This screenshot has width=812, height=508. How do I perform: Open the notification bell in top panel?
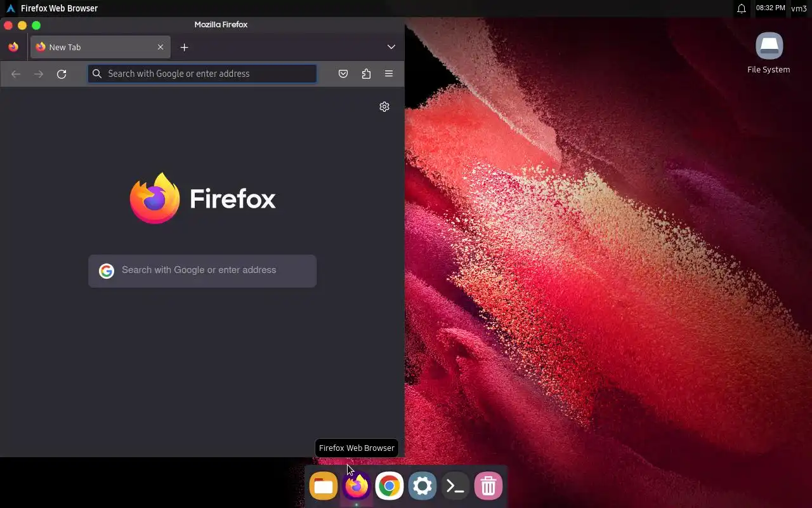[x=741, y=9]
